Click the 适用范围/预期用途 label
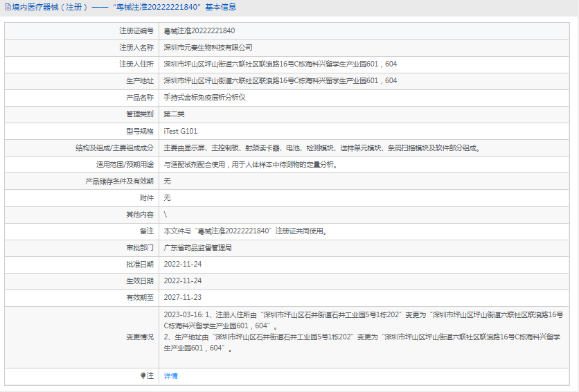The image size is (579, 392). (x=125, y=165)
